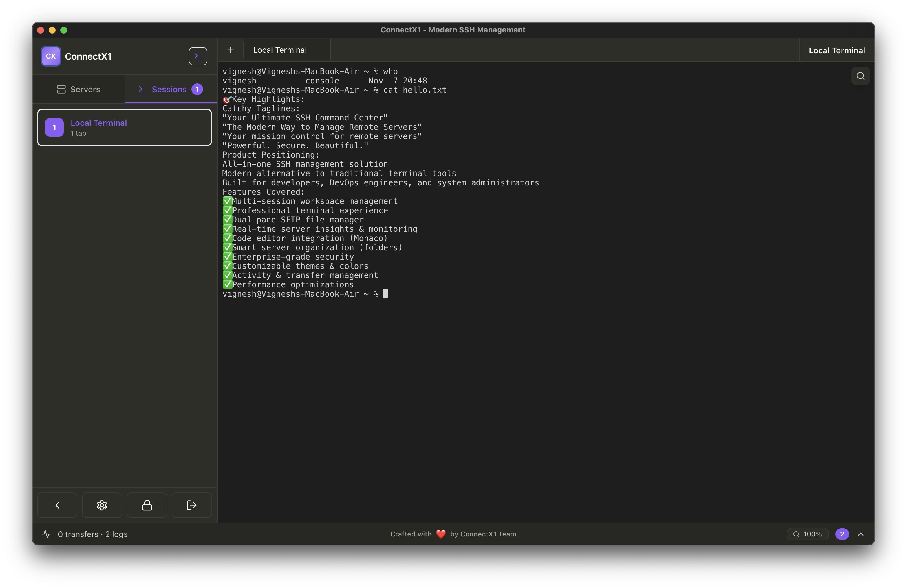
Task: Click the ConnectX1 CX logo icon
Action: (50, 56)
